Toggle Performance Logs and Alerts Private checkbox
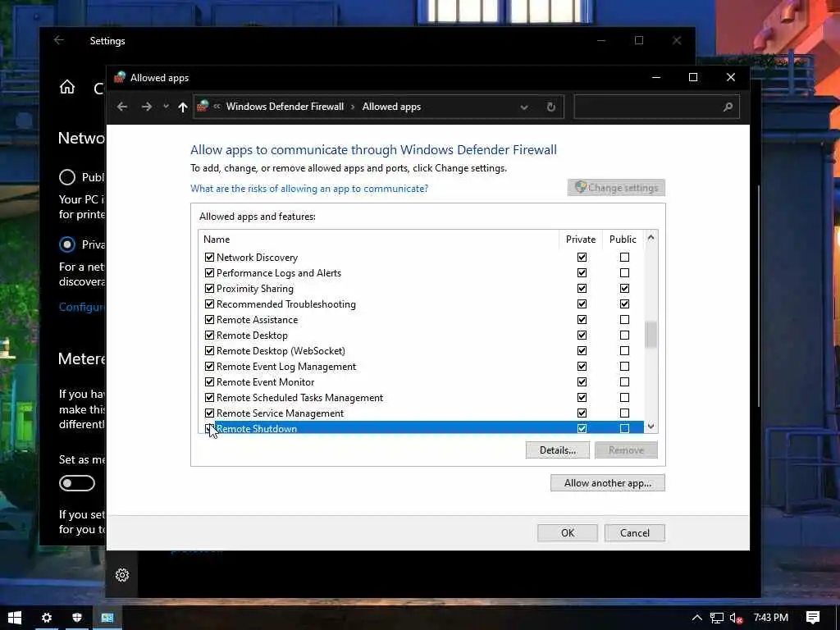This screenshot has height=630, width=840. click(582, 272)
